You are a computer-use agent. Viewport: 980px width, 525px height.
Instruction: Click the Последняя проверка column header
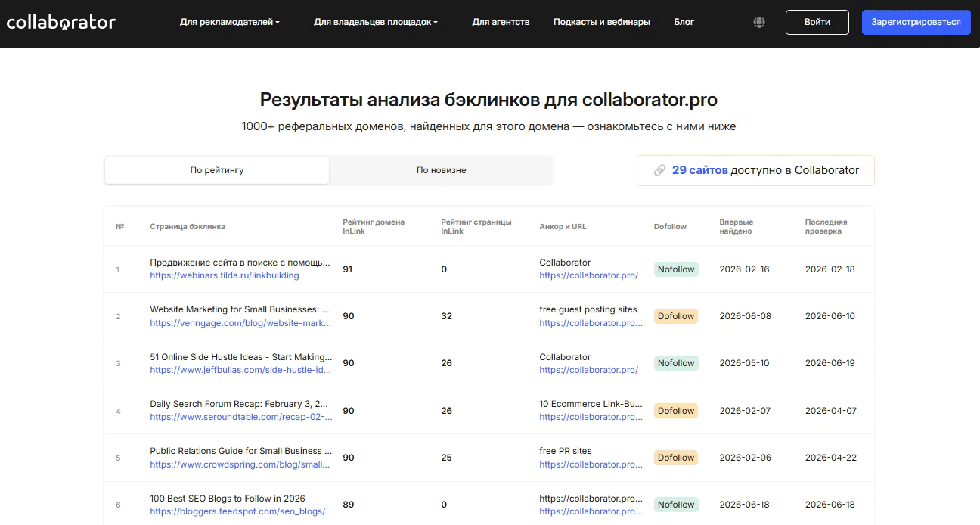tap(826, 227)
